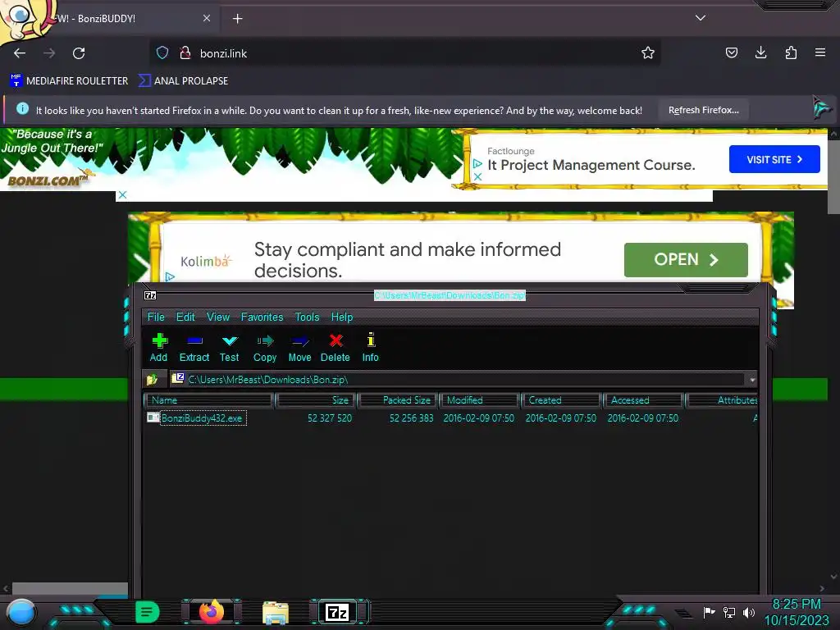Image resolution: width=840 pixels, height=630 pixels.
Task: Click the green OPEN ad button
Action: [x=686, y=260]
